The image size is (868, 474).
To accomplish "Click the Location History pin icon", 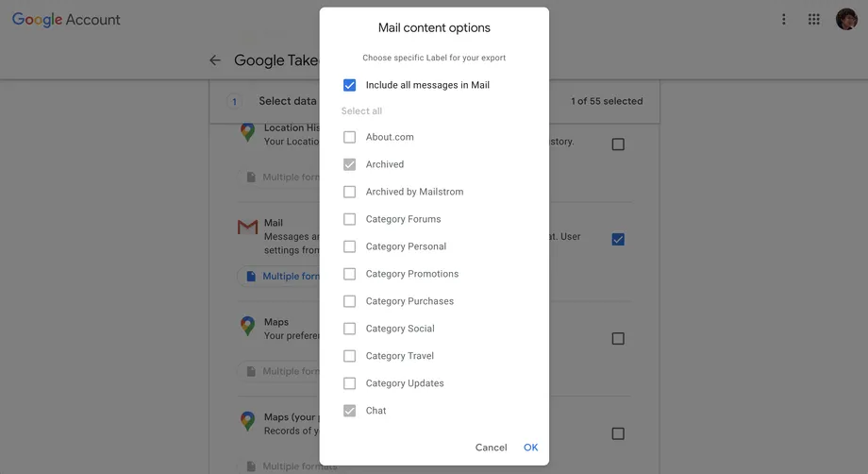I will pos(247,132).
